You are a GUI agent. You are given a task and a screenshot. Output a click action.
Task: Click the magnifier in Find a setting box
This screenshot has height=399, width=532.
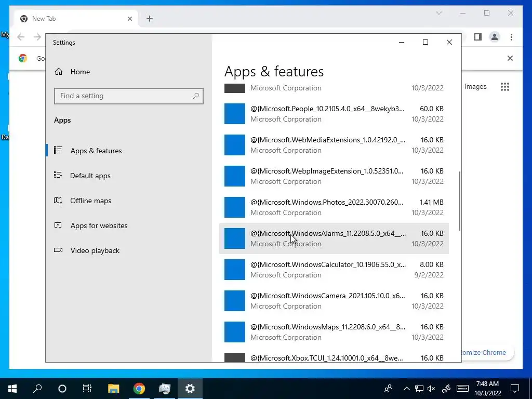(x=196, y=96)
